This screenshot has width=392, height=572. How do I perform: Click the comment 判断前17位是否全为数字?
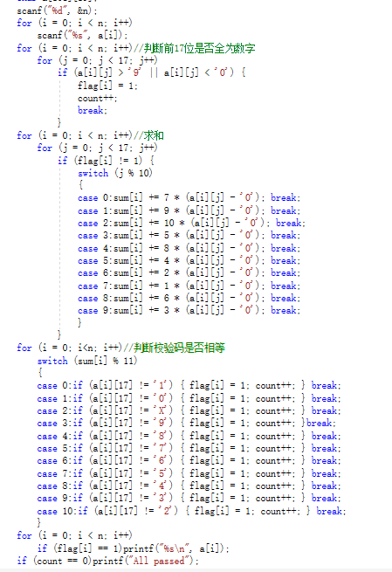coord(194,48)
